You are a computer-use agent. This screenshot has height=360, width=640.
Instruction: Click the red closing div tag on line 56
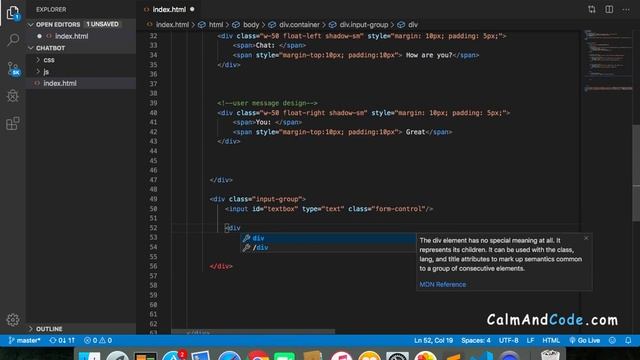pos(221,267)
